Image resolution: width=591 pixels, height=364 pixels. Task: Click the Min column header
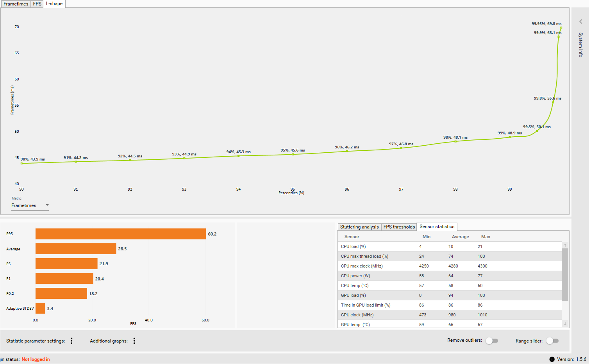pyautogui.click(x=427, y=237)
